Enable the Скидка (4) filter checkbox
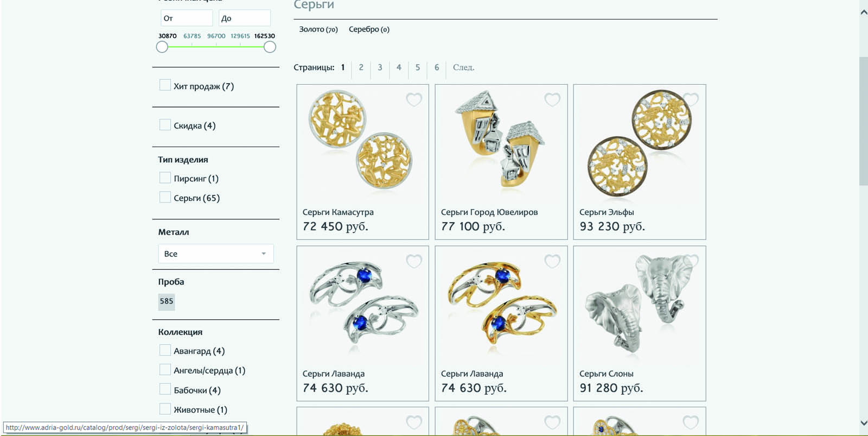The height and width of the screenshot is (436, 868). point(165,125)
